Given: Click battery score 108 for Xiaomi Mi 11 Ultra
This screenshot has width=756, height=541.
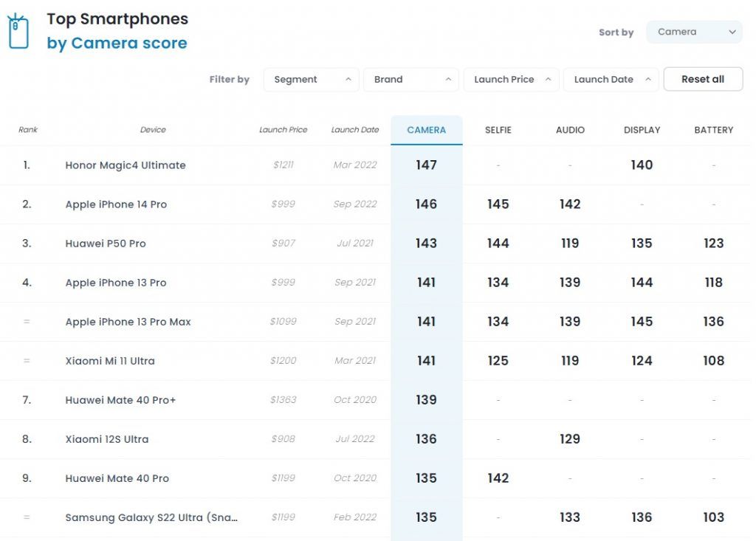Looking at the screenshot, I should [714, 361].
